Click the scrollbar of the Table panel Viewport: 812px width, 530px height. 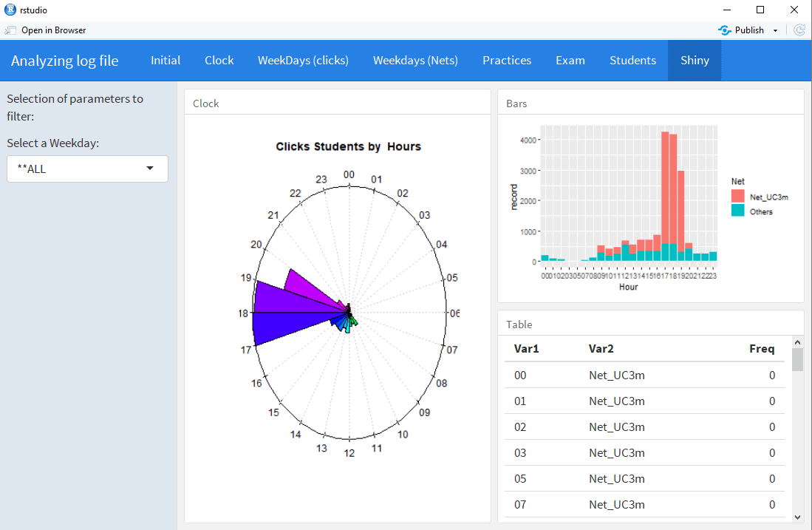[x=798, y=359]
